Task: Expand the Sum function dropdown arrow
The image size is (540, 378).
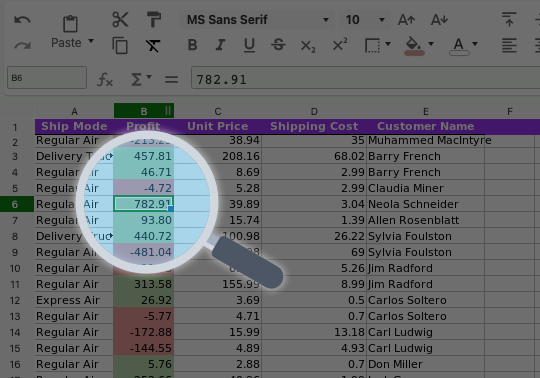Action: click(149, 76)
